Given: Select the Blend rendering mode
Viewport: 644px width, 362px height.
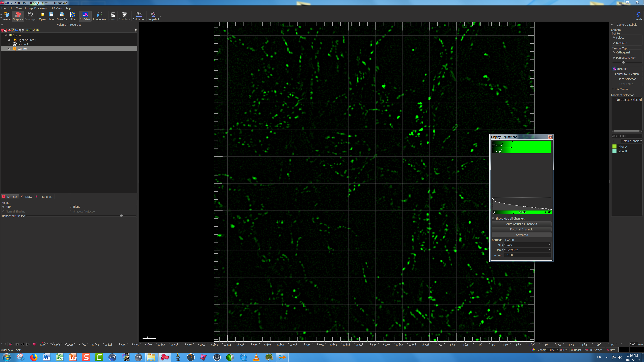Looking at the screenshot, I should pyautogui.click(x=71, y=207).
